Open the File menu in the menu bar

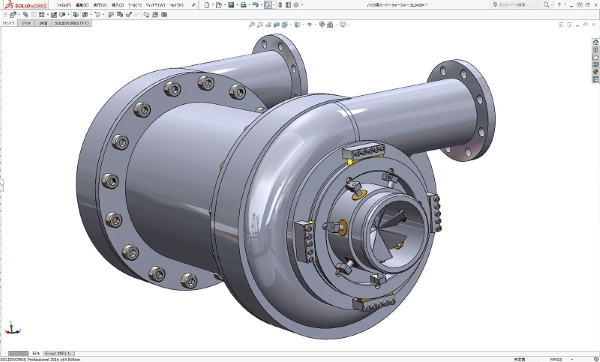tap(64, 5)
